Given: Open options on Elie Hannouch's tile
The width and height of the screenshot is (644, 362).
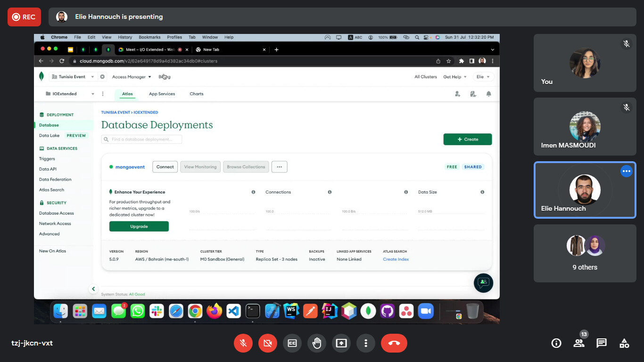Looking at the screenshot, I should point(626,172).
